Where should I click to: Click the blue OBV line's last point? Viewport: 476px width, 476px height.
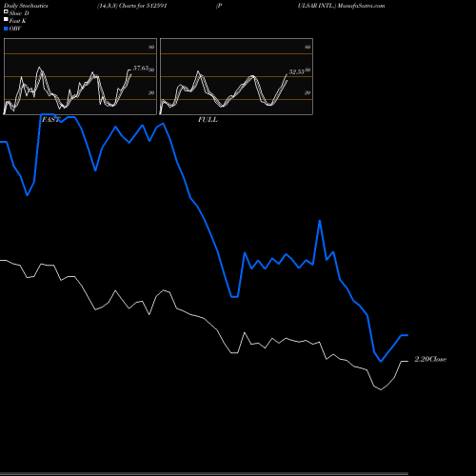coord(407,335)
